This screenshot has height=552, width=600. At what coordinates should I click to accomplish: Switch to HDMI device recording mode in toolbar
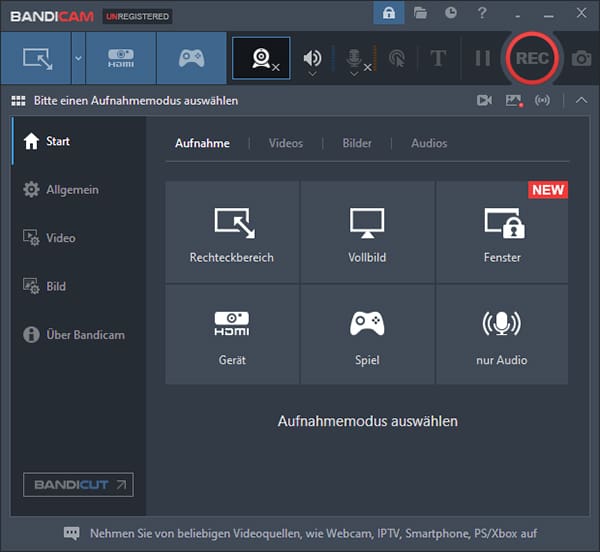[121, 58]
